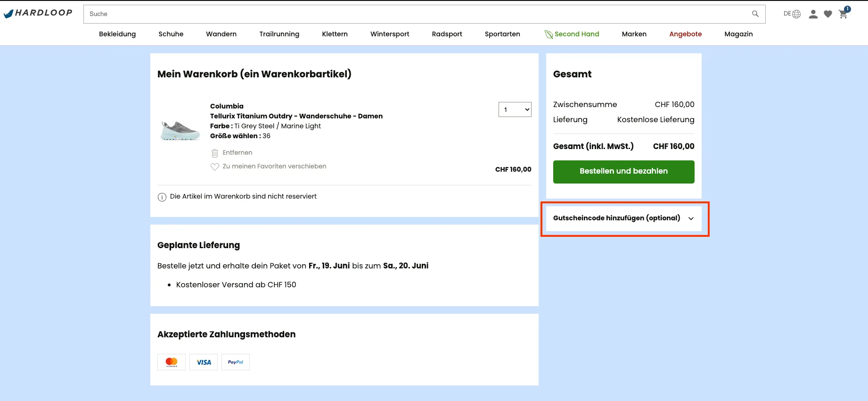Click the Zwischensumme label
868x401 pixels.
click(585, 105)
